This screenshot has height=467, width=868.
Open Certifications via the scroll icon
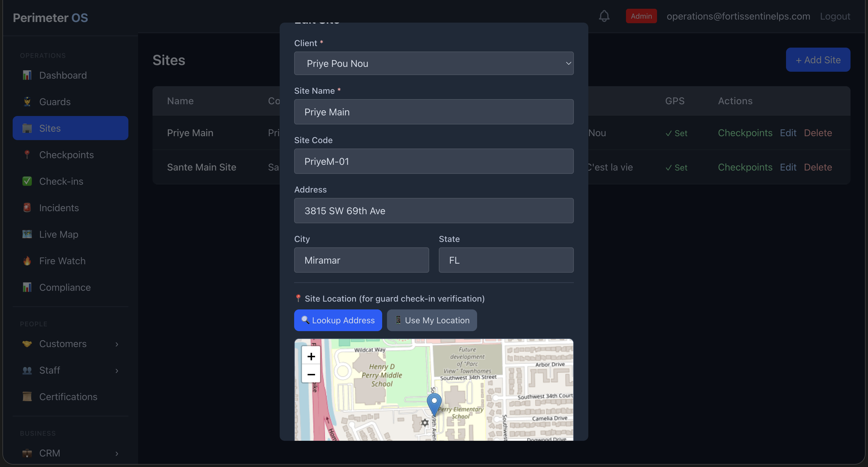[27, 396]
